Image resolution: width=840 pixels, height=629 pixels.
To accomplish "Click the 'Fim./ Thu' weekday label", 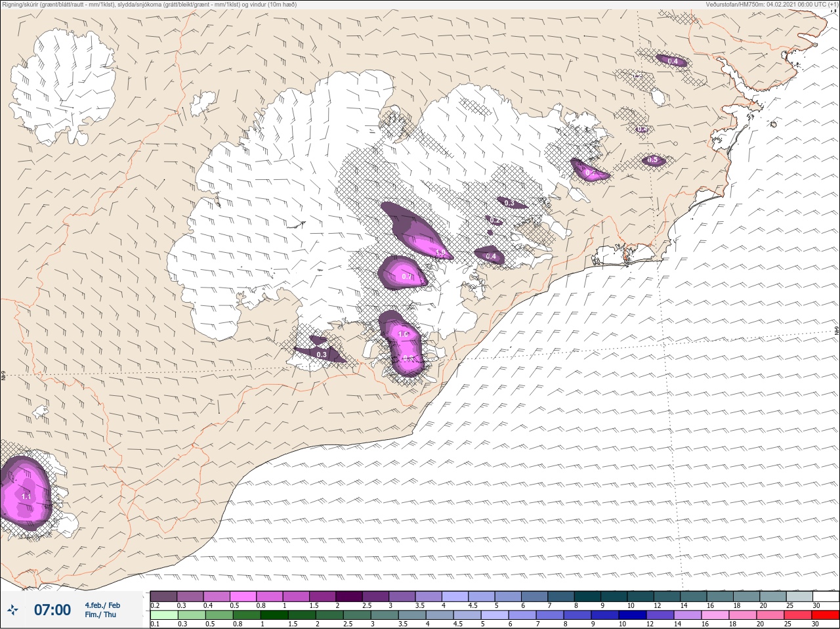I will 100,615.
